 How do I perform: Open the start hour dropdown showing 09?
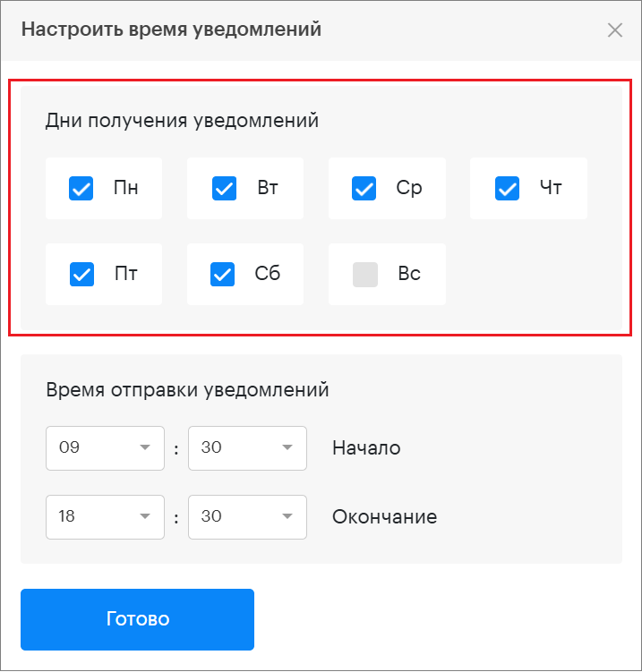click(x=105, y=448)
